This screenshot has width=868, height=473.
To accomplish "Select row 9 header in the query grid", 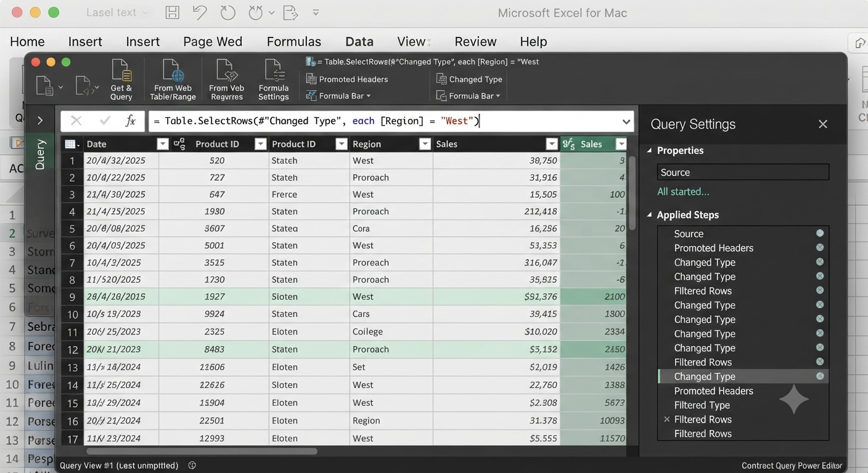I will coord(72,297).
